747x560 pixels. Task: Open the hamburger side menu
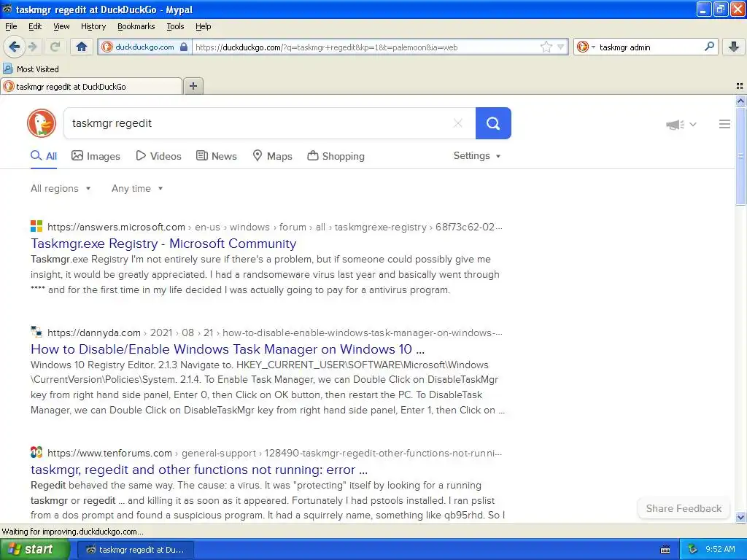coord(724,124)
